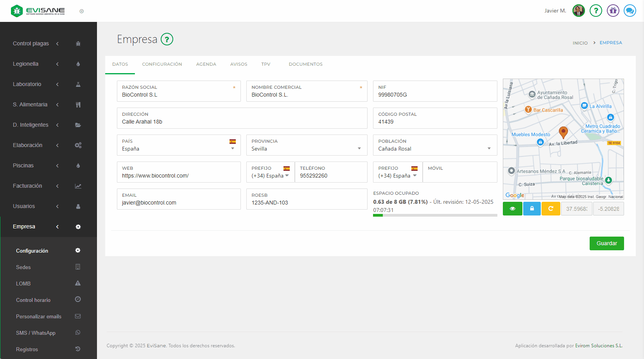Open Evirom Soluciones S.L. footer link

coord(599,346)
